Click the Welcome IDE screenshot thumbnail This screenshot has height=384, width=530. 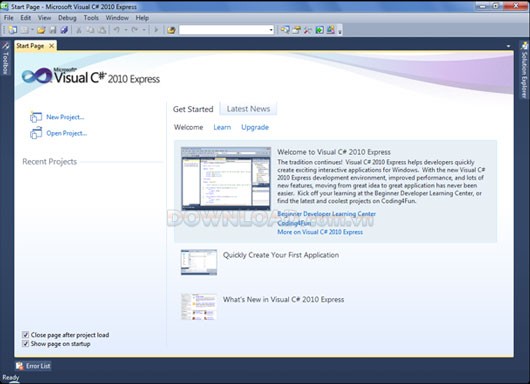tap(226, 178)
